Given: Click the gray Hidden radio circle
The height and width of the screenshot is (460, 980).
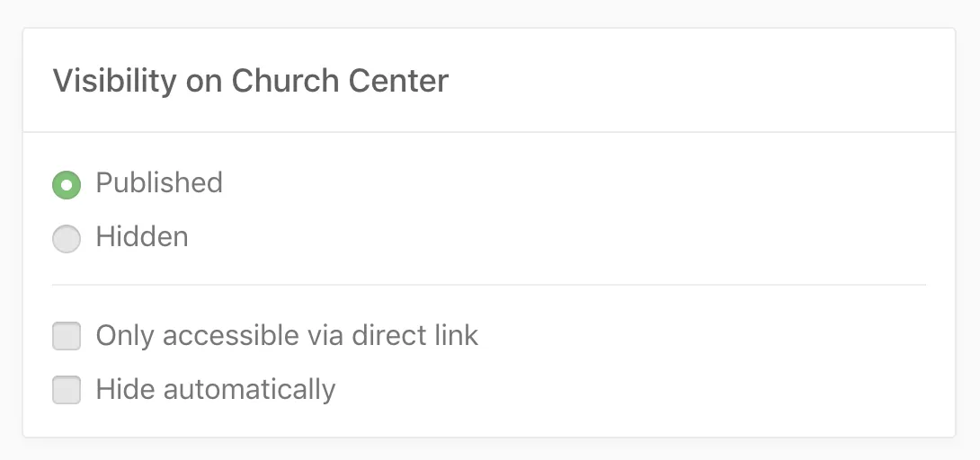Looking at the screenshot, I should click(x=67, y=238).
